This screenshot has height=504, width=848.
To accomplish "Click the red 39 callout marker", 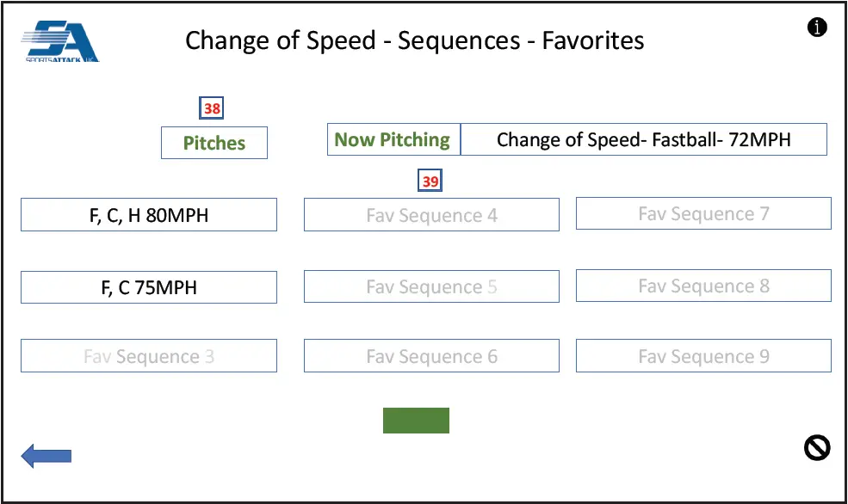I will (x=430, y=181).
